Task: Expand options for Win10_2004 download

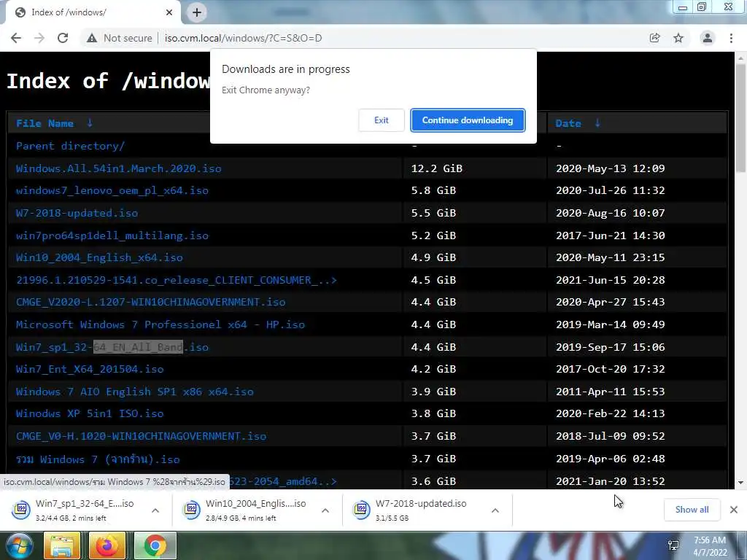Action: (325, 510)
